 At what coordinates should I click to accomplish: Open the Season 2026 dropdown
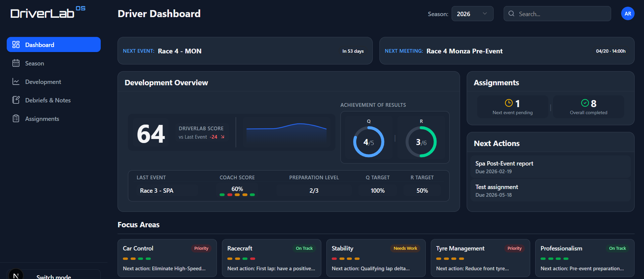click(x=472, y=14)
